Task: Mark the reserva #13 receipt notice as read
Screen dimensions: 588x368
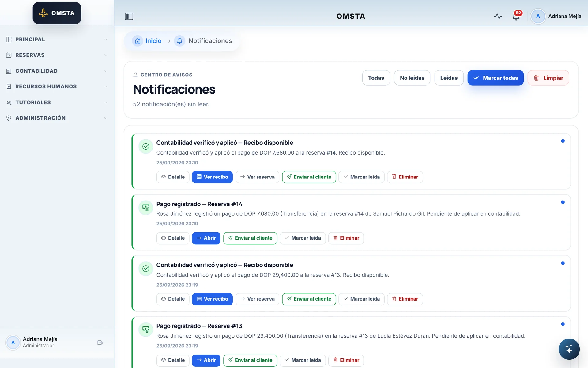Action: (x=361, y=299)
